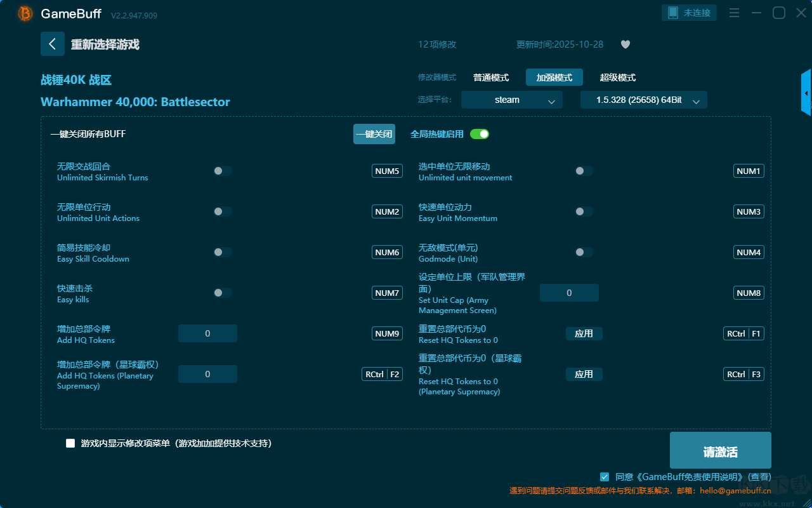Open the hamburger menu icon
Image resolution: width=812 pixels, height=508 pixels.
pyautogui.click(x=734, y=13)
